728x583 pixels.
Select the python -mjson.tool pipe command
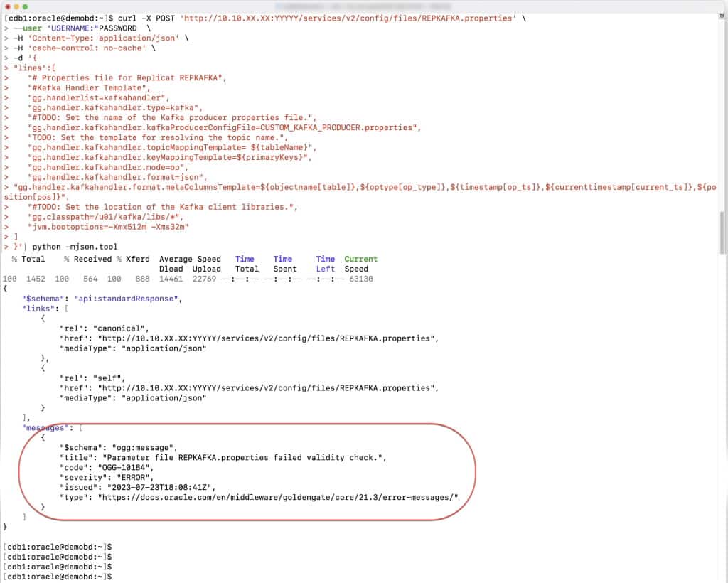pyautogui.click(x=75, y=247)
